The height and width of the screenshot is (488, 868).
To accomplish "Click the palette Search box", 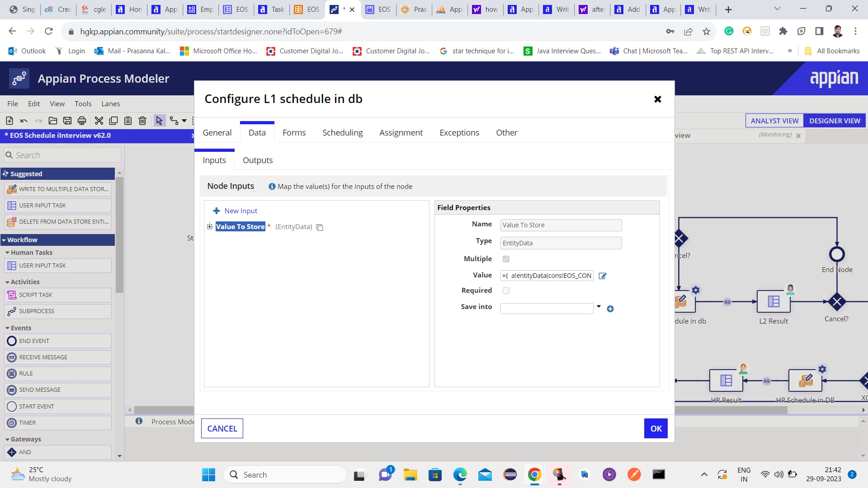I will coord(62,155).
